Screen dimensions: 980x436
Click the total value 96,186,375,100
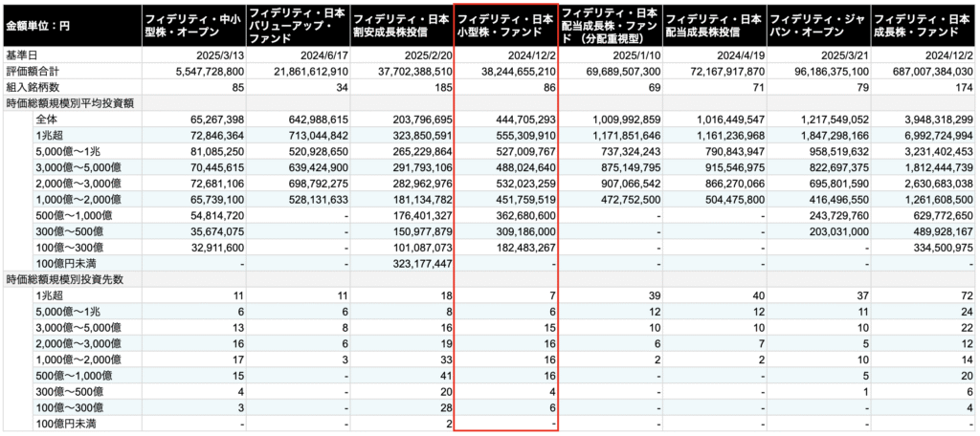click(x=834, y=71)
